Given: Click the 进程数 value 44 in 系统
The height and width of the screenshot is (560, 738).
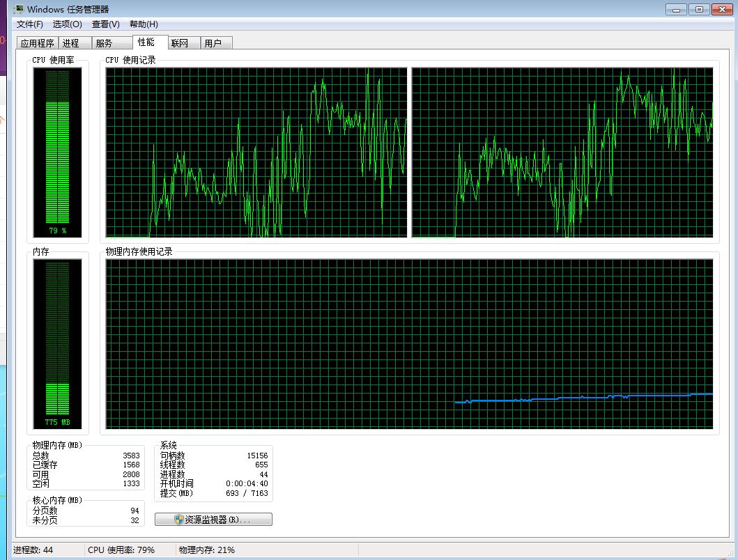Looking at the screenshot, I should [x=263, y=474].
